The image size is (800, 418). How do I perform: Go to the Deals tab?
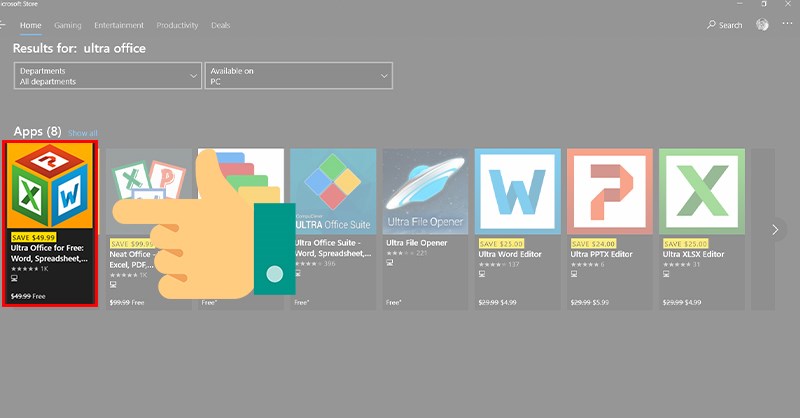click(x=220, y=25)
